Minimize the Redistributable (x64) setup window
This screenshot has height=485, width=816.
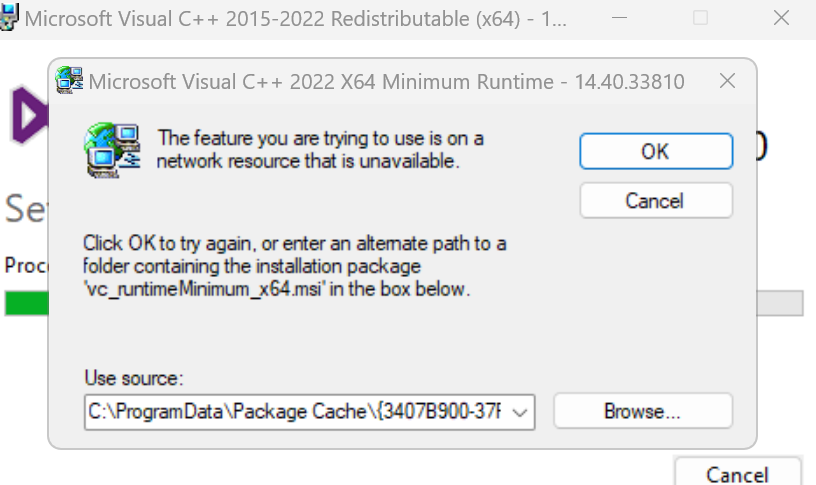point(619,18)
